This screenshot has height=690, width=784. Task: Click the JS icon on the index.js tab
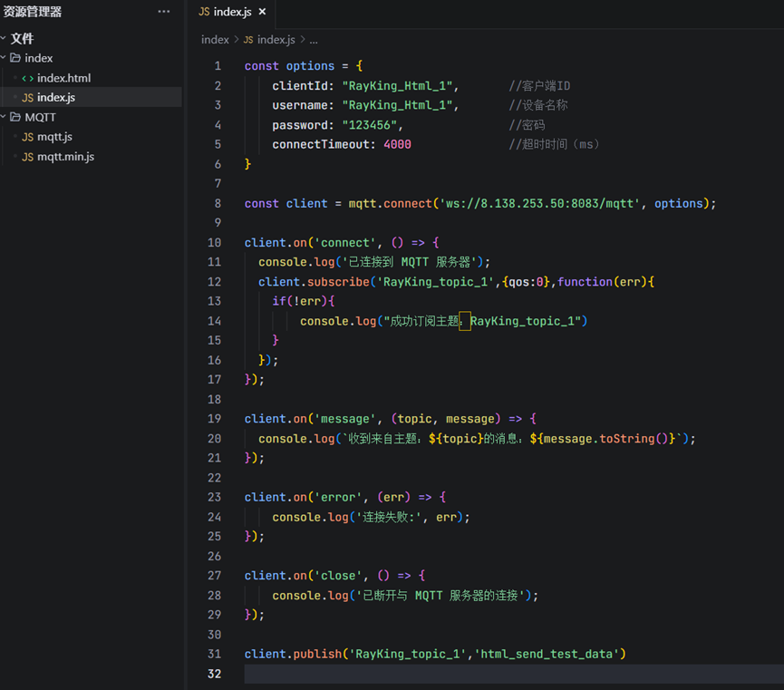click(x=204, y=12)
